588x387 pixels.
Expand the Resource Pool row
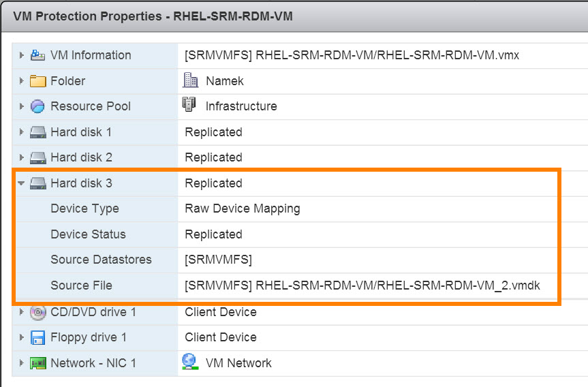(x=21, y=106)
